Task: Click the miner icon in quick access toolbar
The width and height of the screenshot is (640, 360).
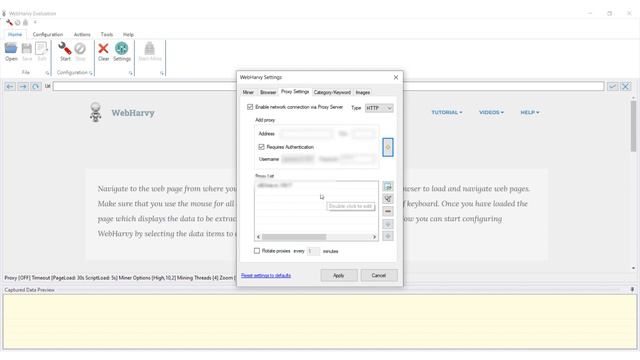Action: point(25,22)
